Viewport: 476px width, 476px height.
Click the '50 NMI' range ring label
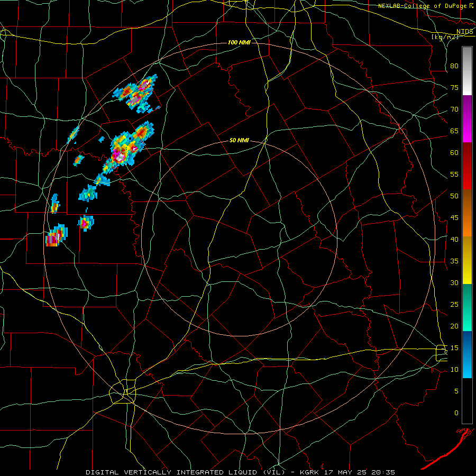click(x=239, y=140)
